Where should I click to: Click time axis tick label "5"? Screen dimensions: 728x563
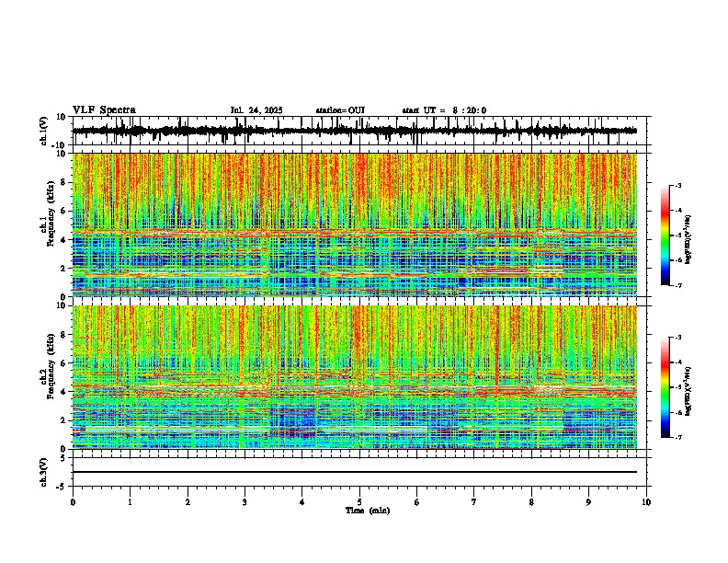[359, 502]
